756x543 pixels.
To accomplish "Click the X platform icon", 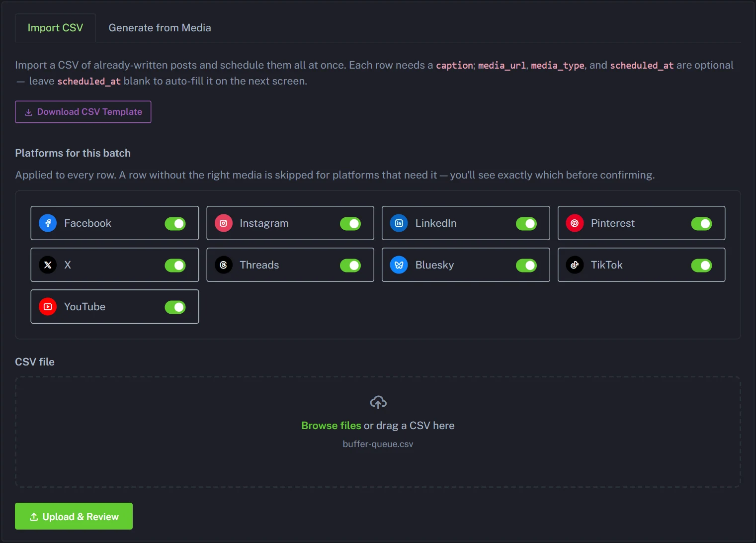I will 48,265.
